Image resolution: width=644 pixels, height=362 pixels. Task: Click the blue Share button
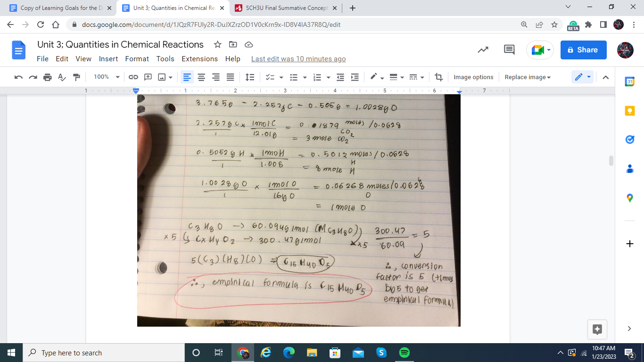tap(583, 49)
